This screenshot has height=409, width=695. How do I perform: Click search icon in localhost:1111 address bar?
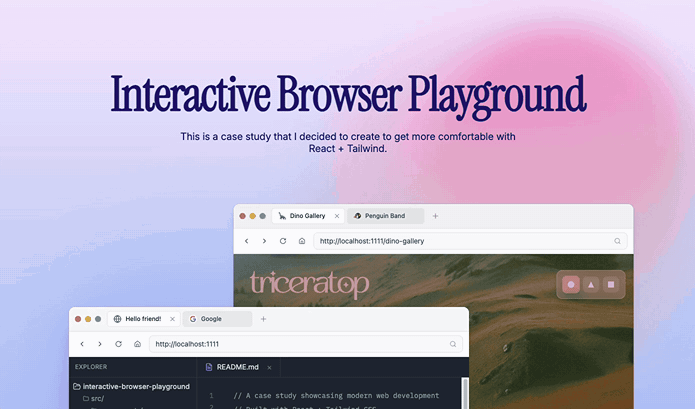coord(453,344)
